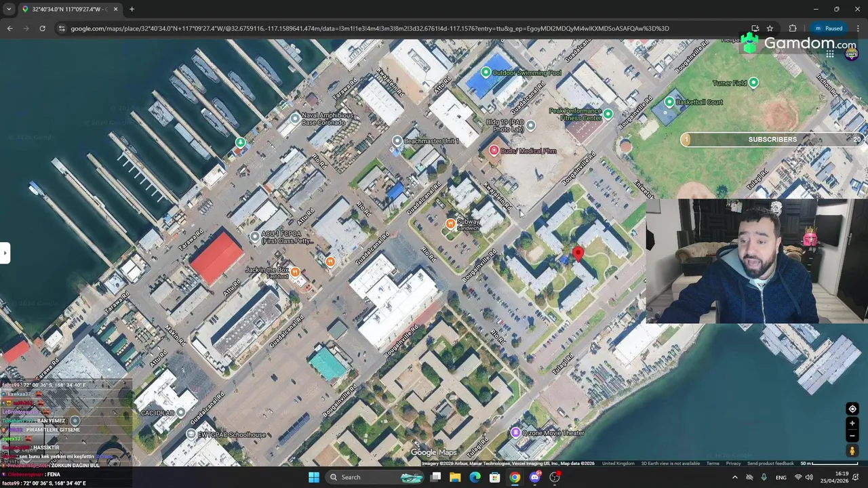Open Task View in taskbar
Viewport: 868px width, 488px height.
click(435, 477)
